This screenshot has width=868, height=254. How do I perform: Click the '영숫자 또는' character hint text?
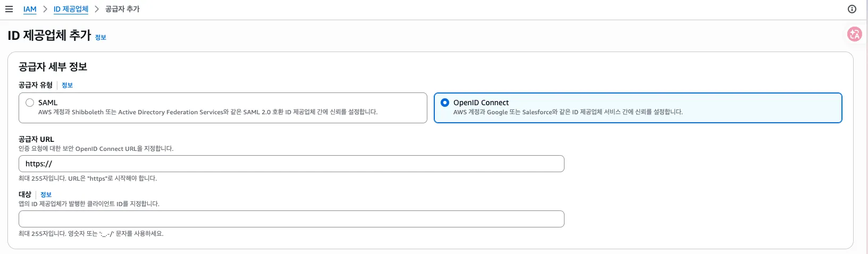(91, 234)
